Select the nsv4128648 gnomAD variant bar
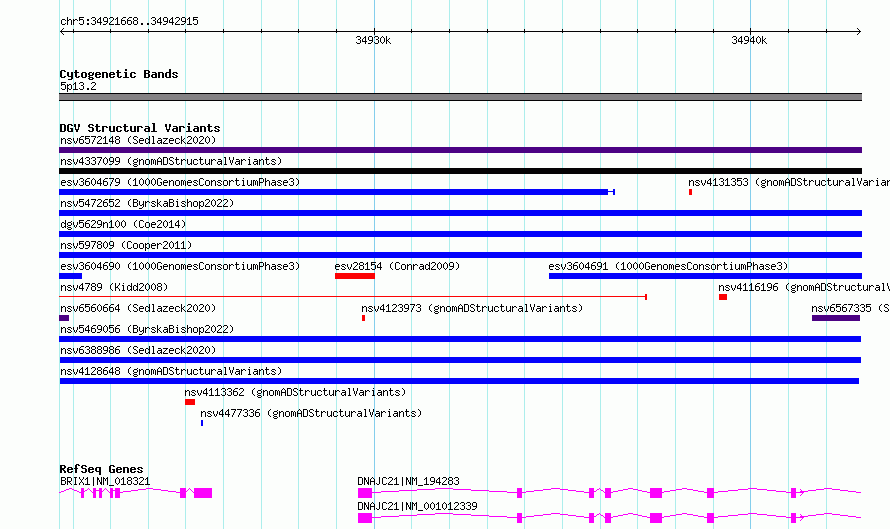 pyautogui.click(x=459, y=381)
